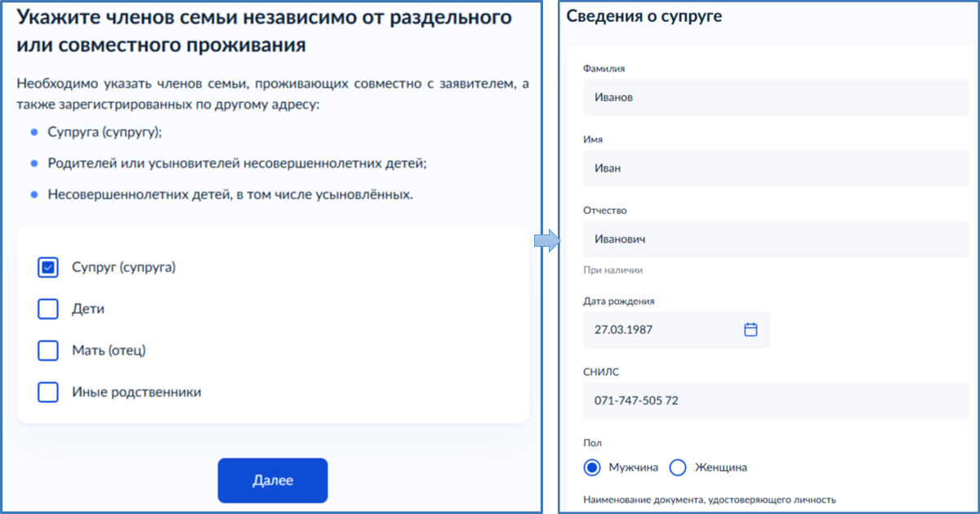Viewport: 980px width, 514px height.
Task: Uncheck the Супруг (супруга) checkbox
Action: click(x=48, y=267)
